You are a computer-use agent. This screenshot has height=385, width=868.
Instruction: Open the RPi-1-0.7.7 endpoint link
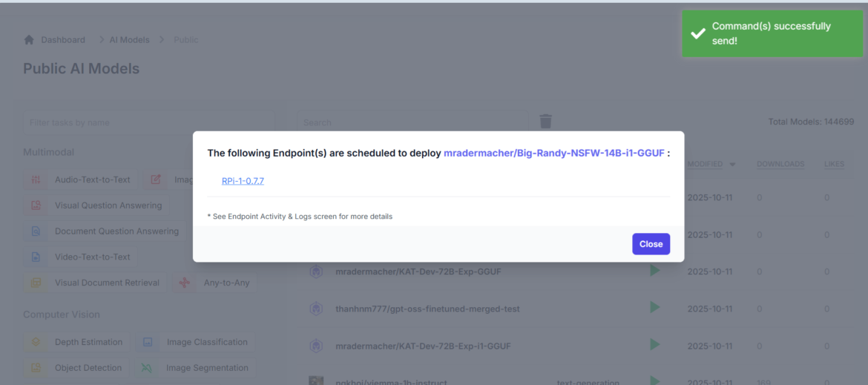coord(243,180)
